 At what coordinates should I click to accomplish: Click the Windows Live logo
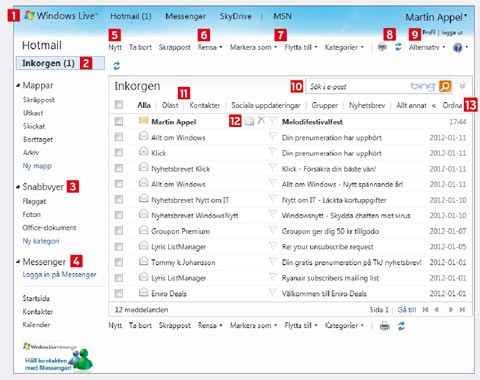click(61, 16)
